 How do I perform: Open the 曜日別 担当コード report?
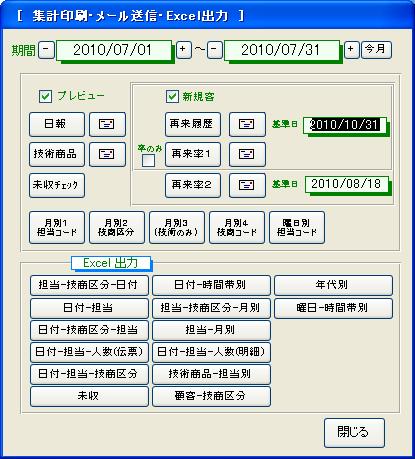tap(297, 228)
